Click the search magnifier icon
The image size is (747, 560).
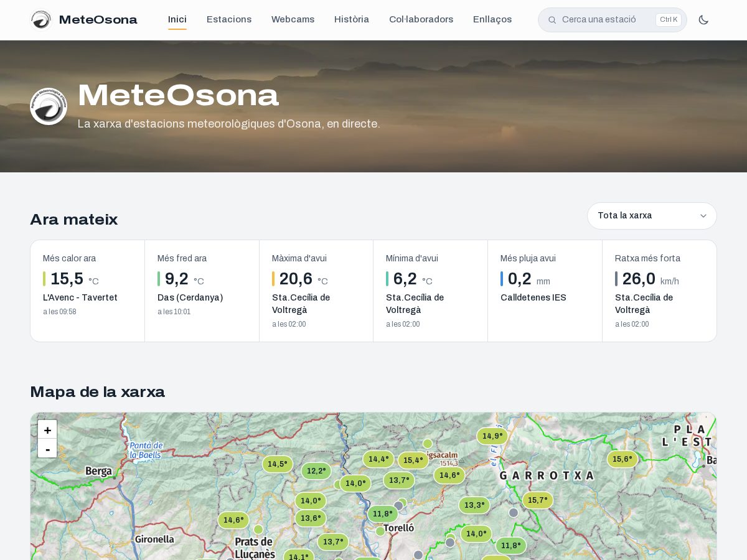[x=552, y=20]
